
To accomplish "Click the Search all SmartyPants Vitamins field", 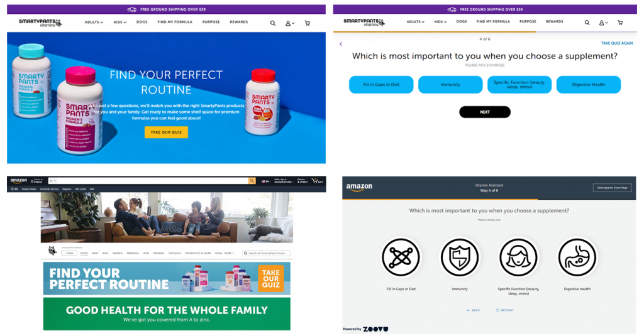I will click(267, 253).
